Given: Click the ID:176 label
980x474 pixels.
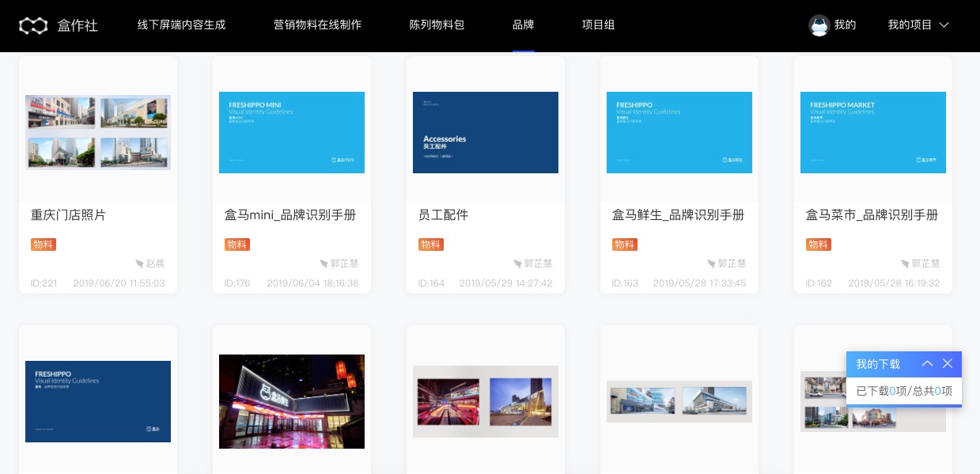Looking at the screenshot, I should click(238, 283).
